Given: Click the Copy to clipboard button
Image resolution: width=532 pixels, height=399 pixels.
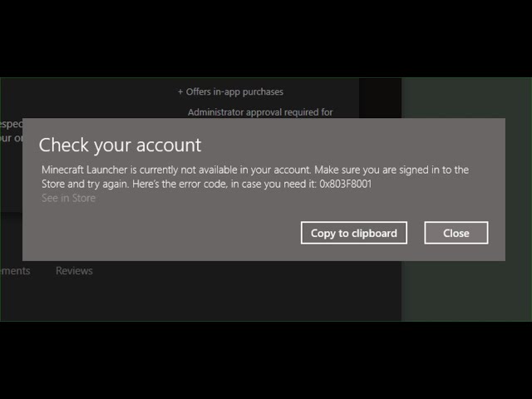Looking at the screenshot, I should 354,233.
